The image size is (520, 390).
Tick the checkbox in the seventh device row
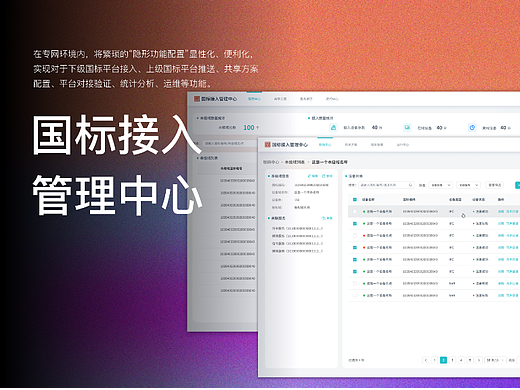point(355,283)
